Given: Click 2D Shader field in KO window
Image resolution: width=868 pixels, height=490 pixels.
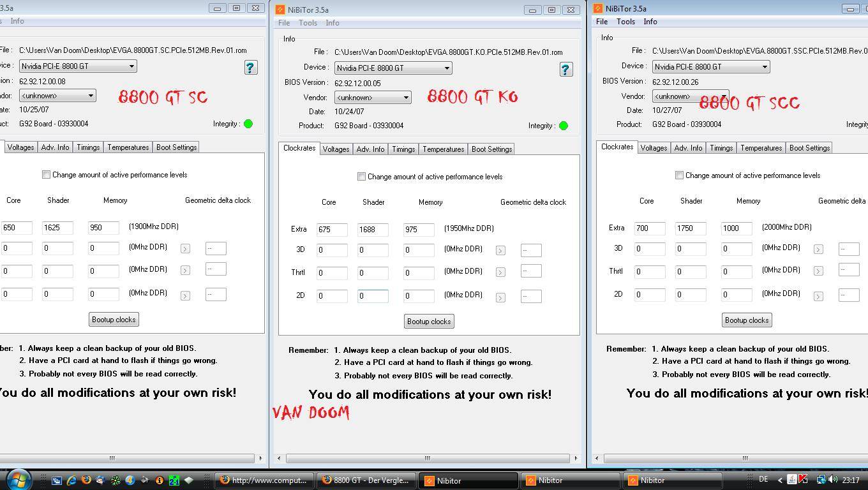Looking at the screenshot, I should pyautogui.click(x=373, y=296).
